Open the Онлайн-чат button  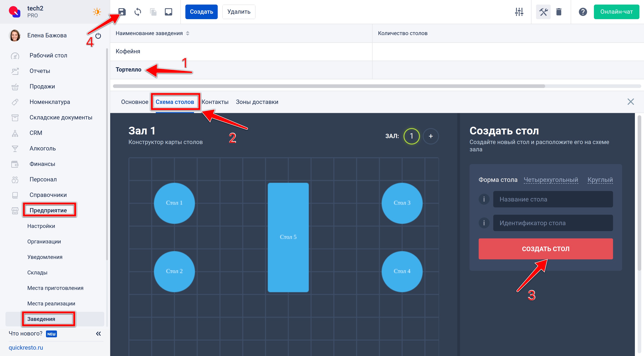click(616, 12)
